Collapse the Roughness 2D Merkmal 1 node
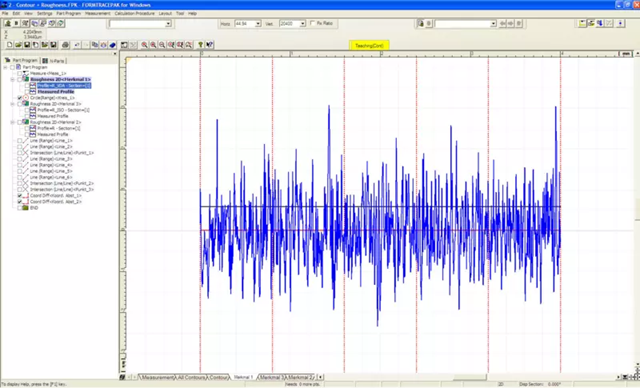640x388 pixels. pyautogui.click(x=13, y=80)
